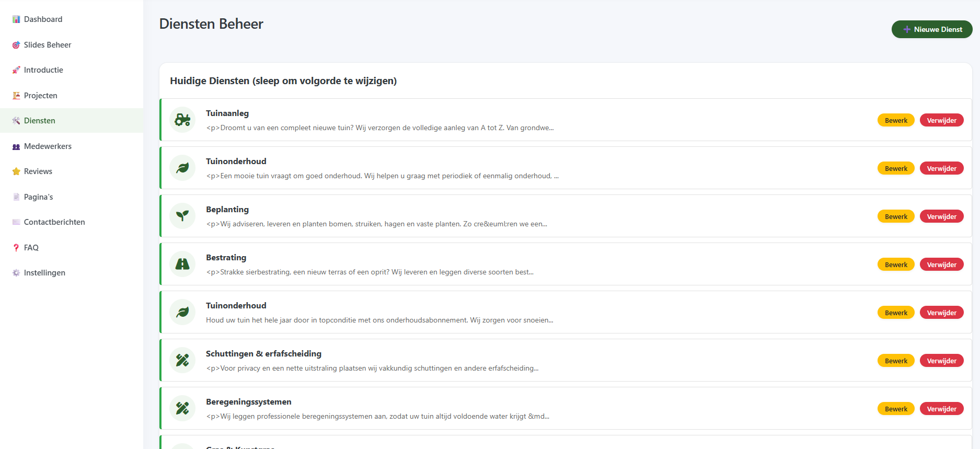Click the Beregeningssystemen service title
Viewport: 980px width, 449px height.
click(x=249, y=402)
